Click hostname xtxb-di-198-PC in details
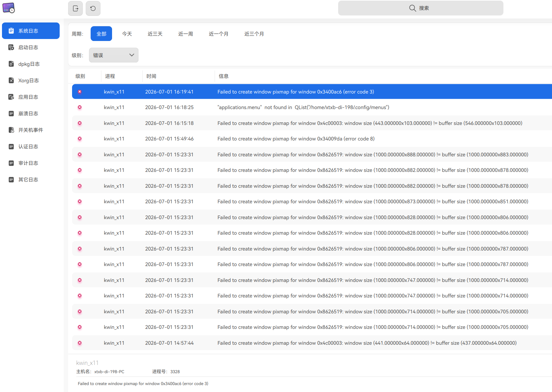The height and width of the screenshot is (392, 552). (x=109, y=372)
